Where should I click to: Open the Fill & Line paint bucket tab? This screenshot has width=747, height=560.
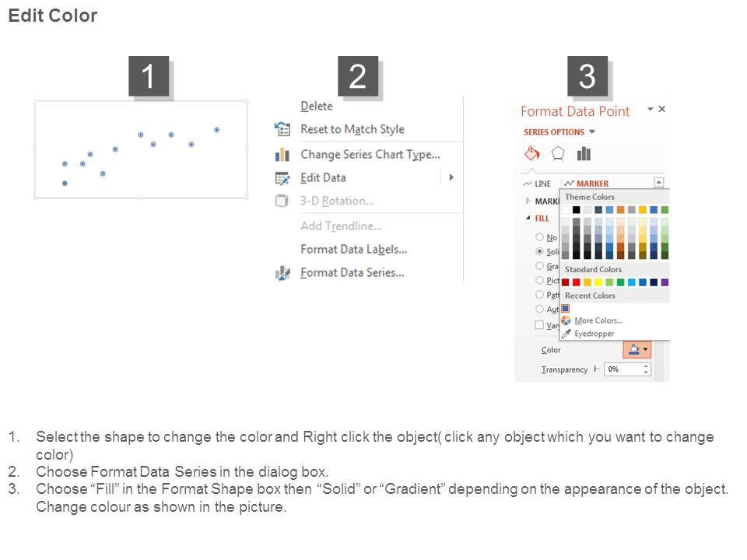coord(532,153)
